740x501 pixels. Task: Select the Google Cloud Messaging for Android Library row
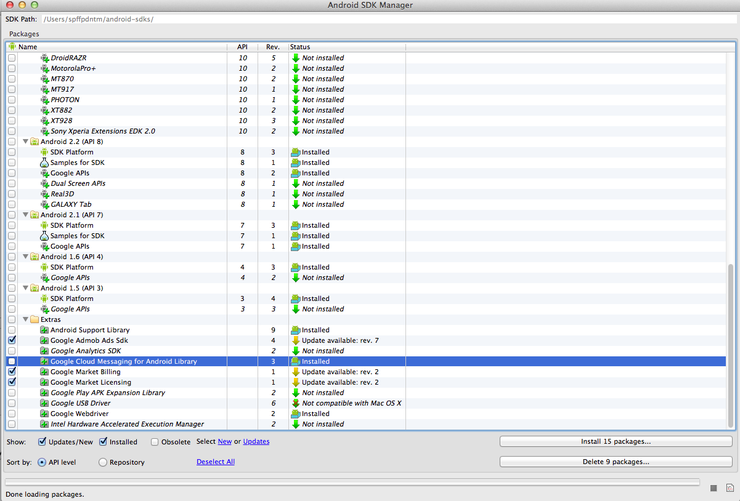click(x=366, y=361)
